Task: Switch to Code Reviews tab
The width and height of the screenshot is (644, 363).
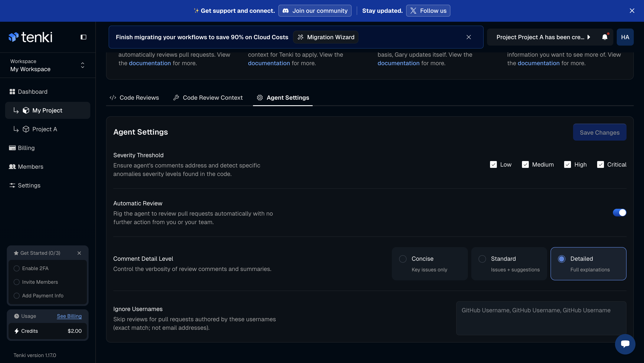Action: pos(134,98)
